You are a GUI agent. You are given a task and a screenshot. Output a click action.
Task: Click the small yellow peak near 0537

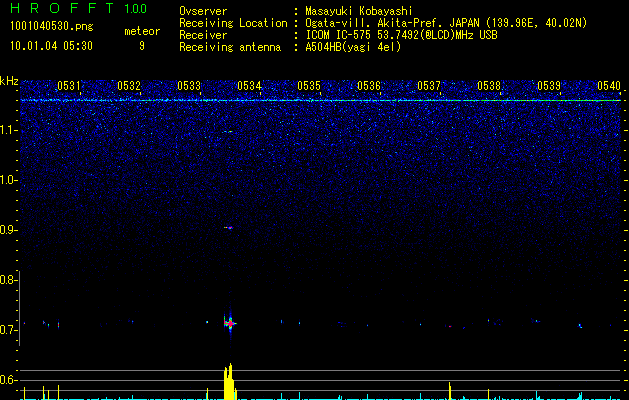click(450, 389)
